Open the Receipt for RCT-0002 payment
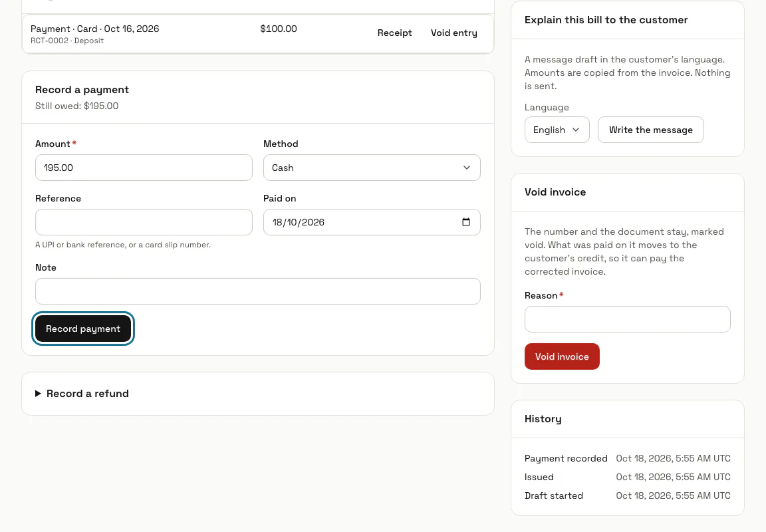 (x=395, y=33)
